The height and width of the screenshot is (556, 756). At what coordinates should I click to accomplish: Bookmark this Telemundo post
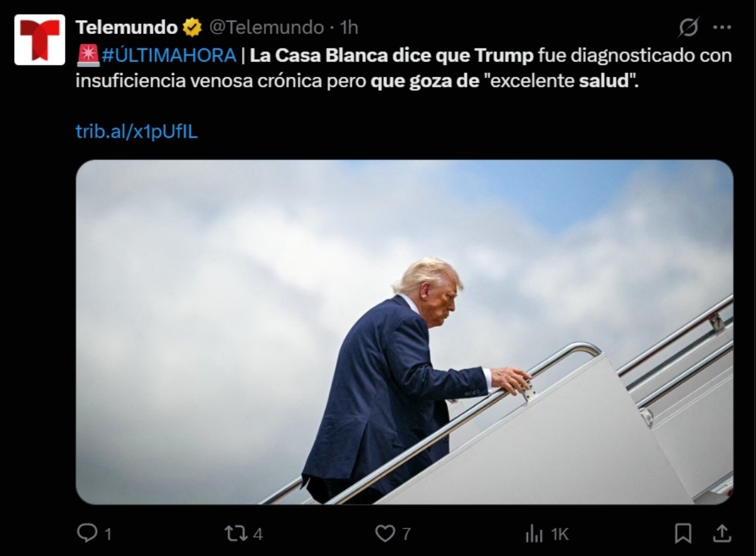pyautogui.click(x=683, y=533)
